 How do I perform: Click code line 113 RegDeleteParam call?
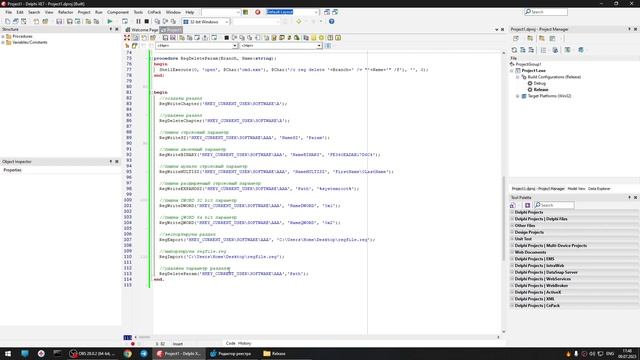pyautogui.click(x=233, y=274)
